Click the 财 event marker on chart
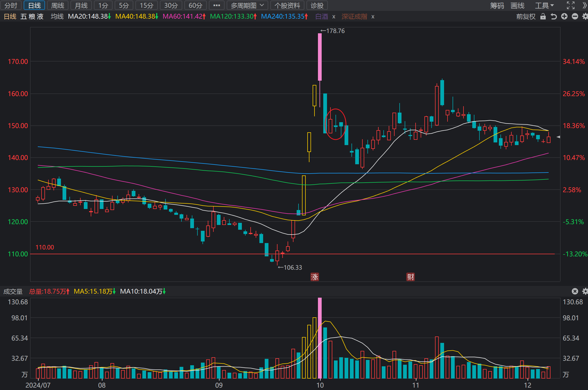 pos(411,277)
